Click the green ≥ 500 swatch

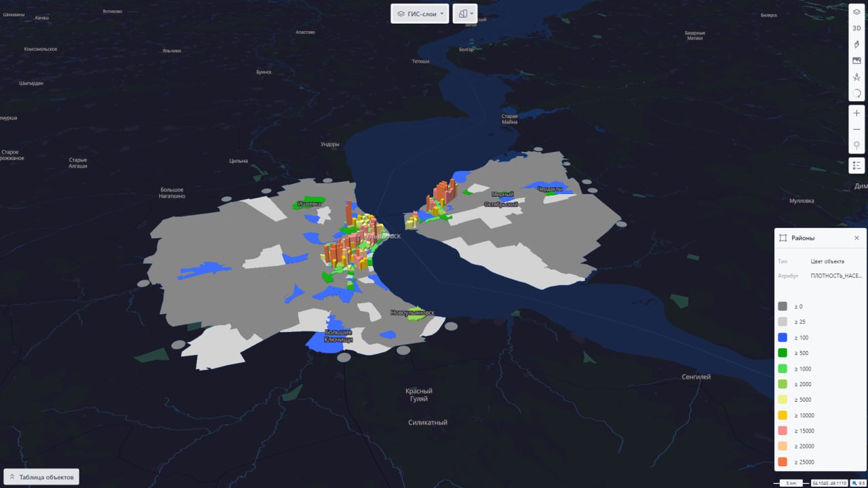[x=783, y=353]
